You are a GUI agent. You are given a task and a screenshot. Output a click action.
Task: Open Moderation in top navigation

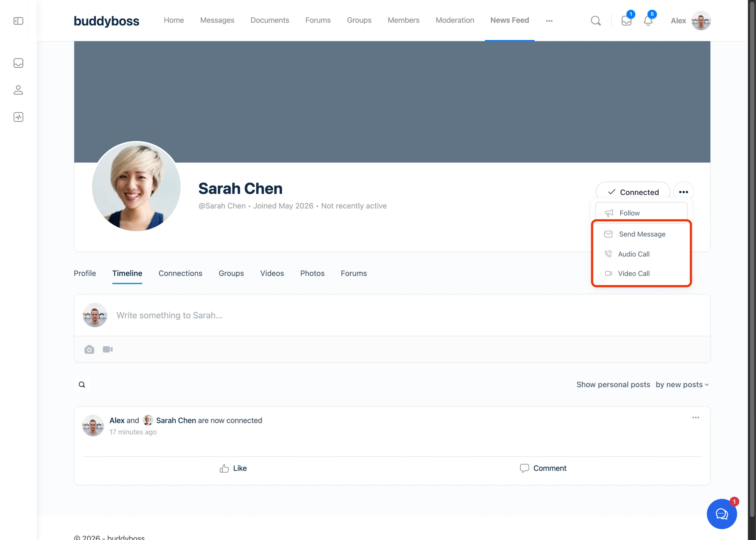coord(455,20)
